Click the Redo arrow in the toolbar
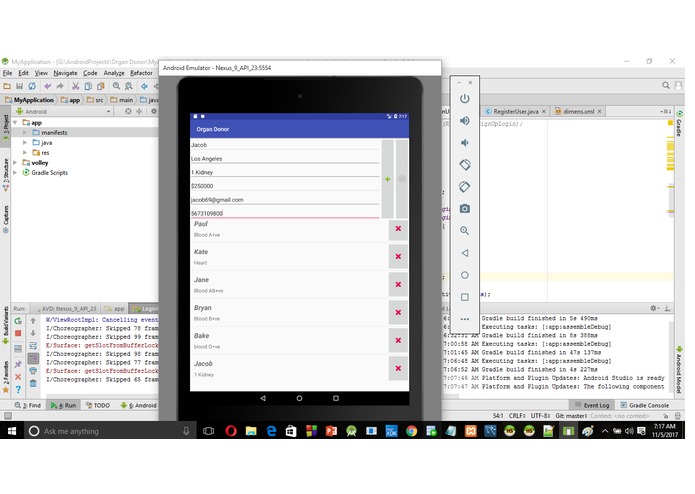Image resolution: width=695 pixels, height=494 pixels. [x=60, y=86]
